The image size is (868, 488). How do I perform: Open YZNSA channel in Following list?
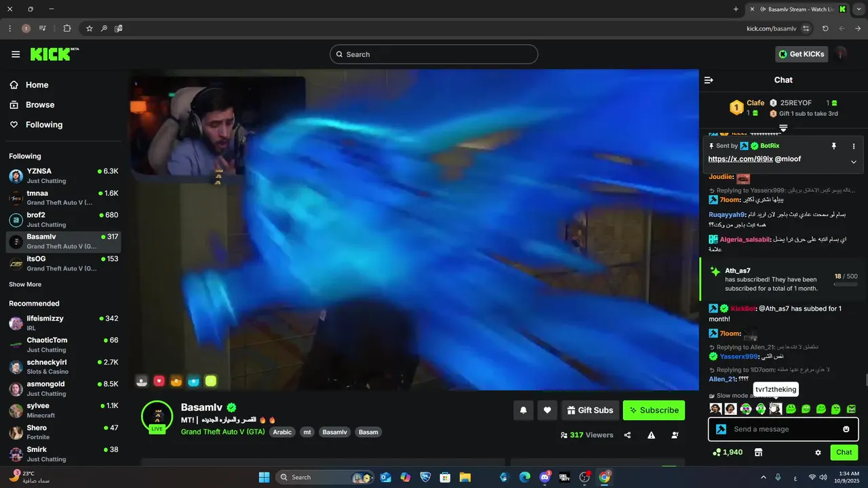coord(64,176)
